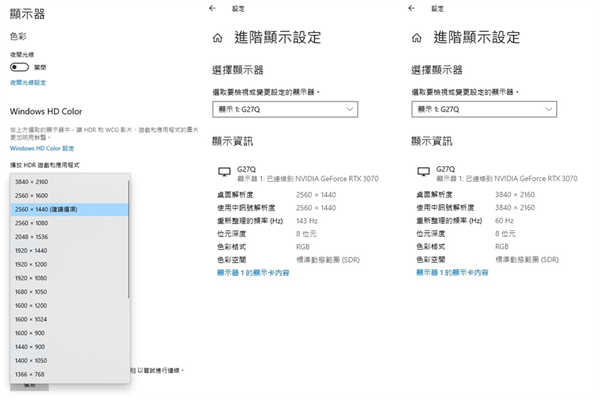Image resolution: width=600 pixels, height=400 pixels.
Task: Go back using arrow in the 143 Hz panel
Action: tap(213, 8)
